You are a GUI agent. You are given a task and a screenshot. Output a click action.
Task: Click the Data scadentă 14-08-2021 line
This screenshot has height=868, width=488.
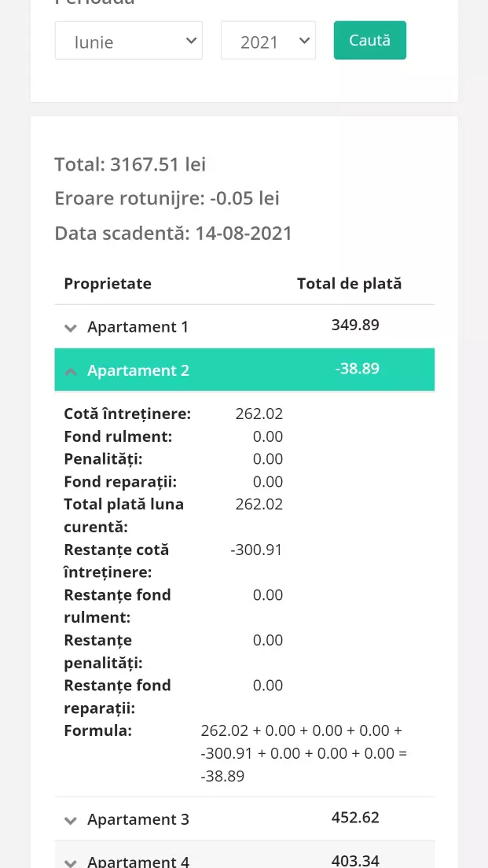pyautogui.click(x=174, y=234)
